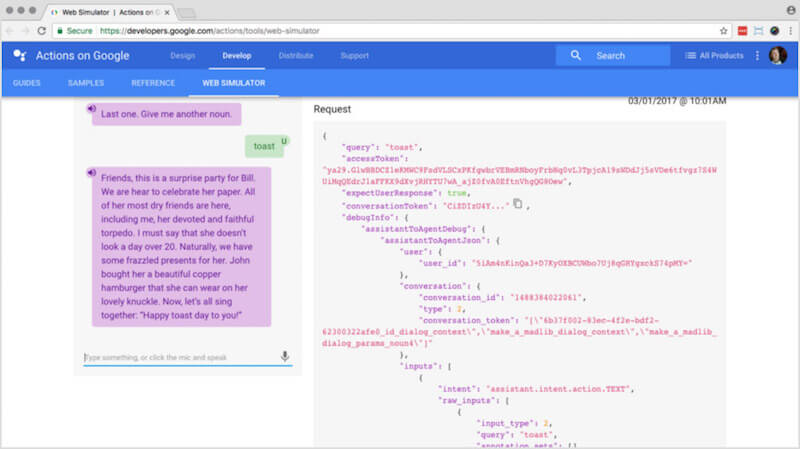Play audio for 'Last one' message speaker icon

[x=91, y=108]
